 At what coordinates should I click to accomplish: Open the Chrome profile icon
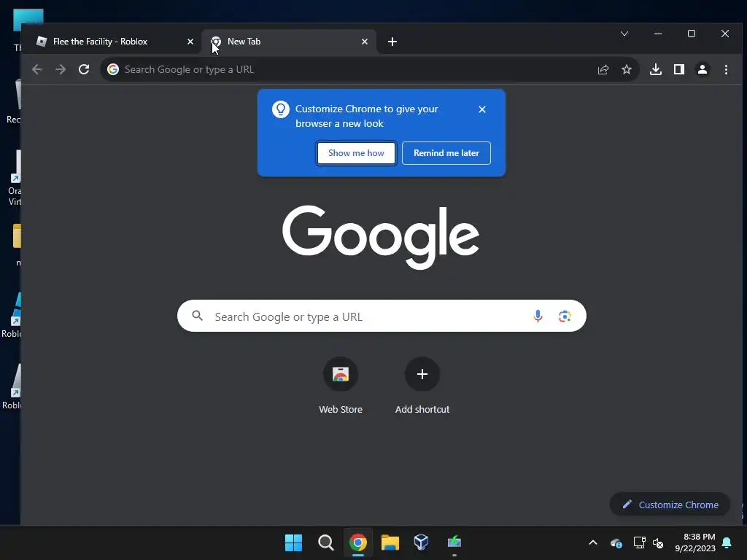pos(703,69)
